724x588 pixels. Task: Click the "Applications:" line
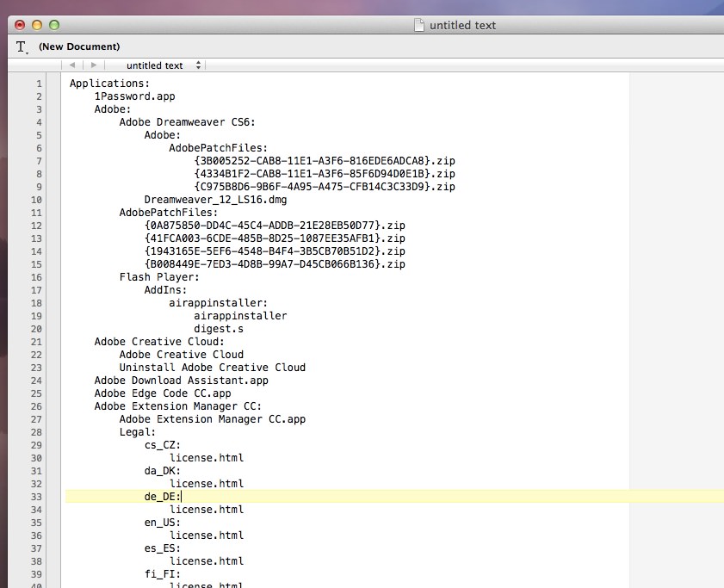coord(110,84)
